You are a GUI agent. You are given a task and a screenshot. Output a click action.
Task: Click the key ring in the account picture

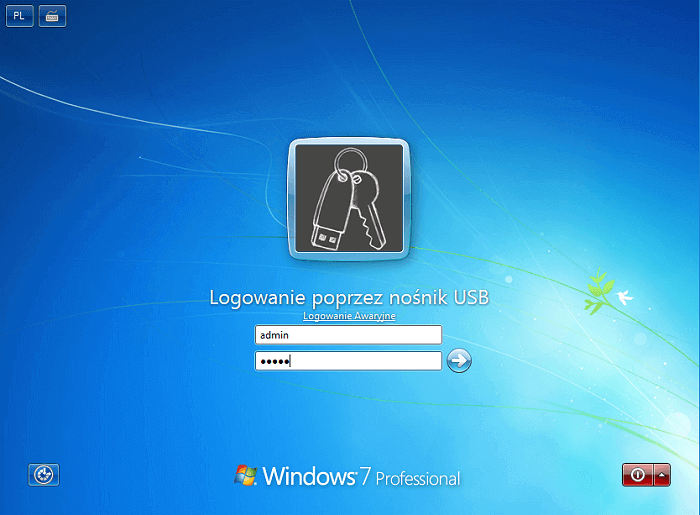pyautogui.click(x=352, y=165)
